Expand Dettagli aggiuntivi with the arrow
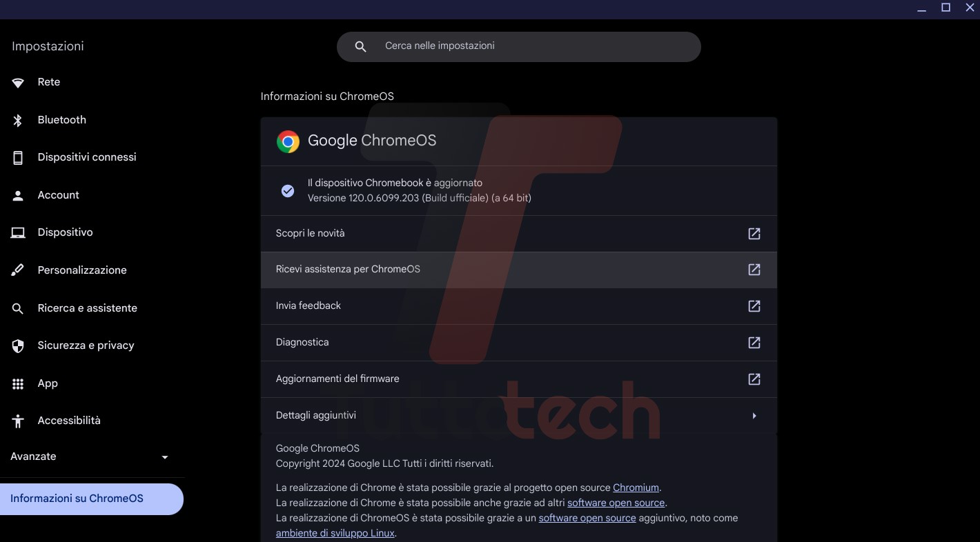 [x=754, y=416]
